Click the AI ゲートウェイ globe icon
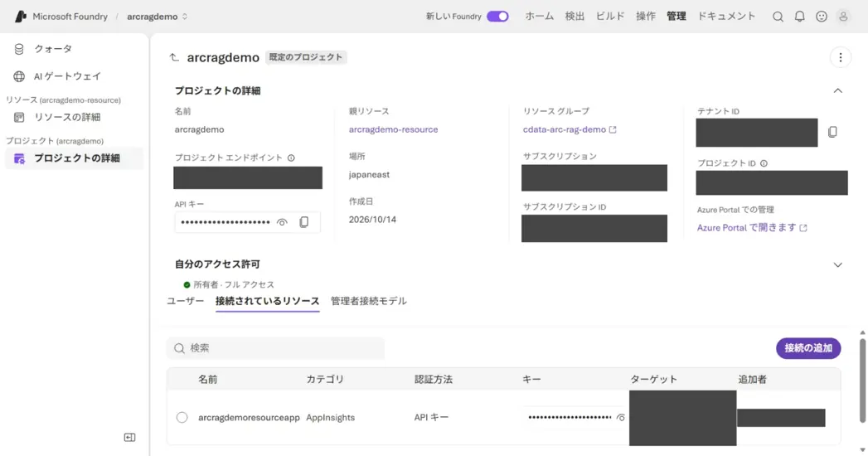 click(19, 76)
